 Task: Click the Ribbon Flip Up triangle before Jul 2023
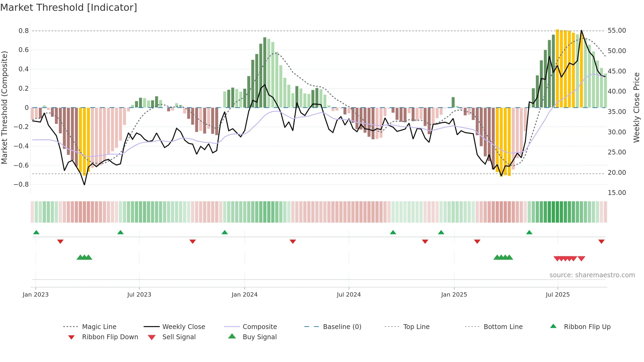[x=120, y=232]
